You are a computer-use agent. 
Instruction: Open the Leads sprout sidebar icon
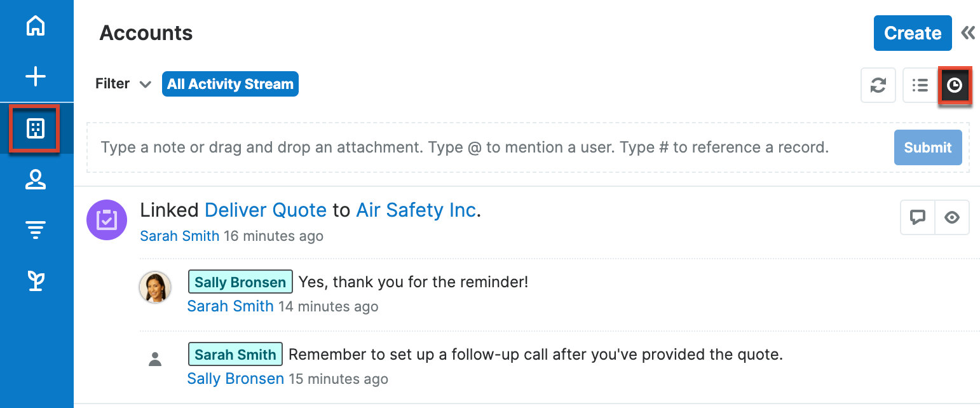click(x=36, y=281)
